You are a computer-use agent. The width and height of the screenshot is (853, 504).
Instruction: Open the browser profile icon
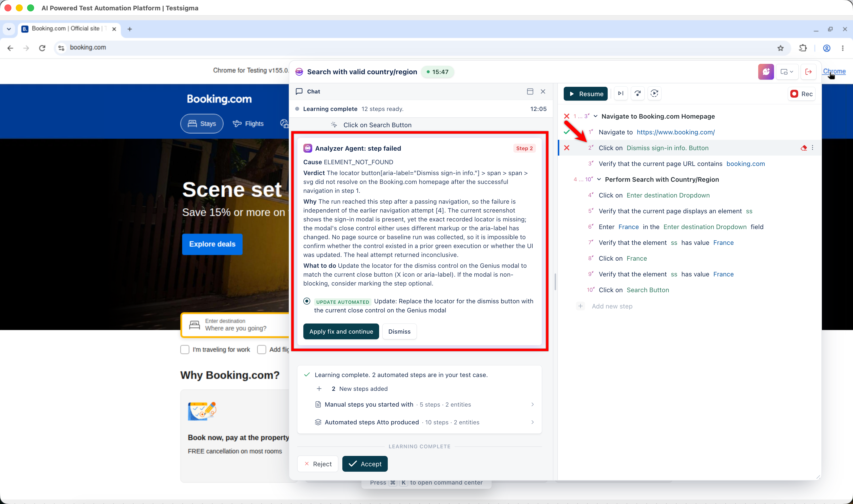(827, 48)
